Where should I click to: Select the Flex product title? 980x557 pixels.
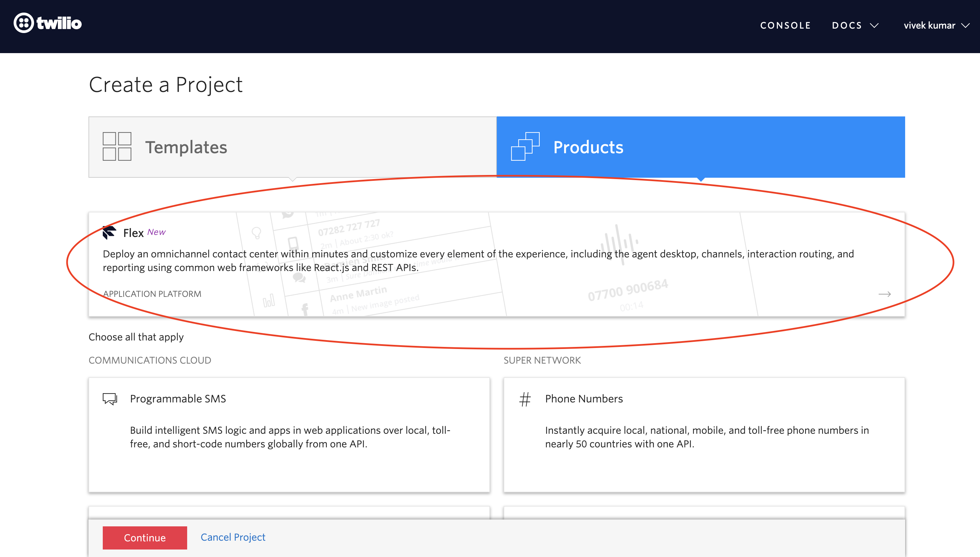coord(133,233)
